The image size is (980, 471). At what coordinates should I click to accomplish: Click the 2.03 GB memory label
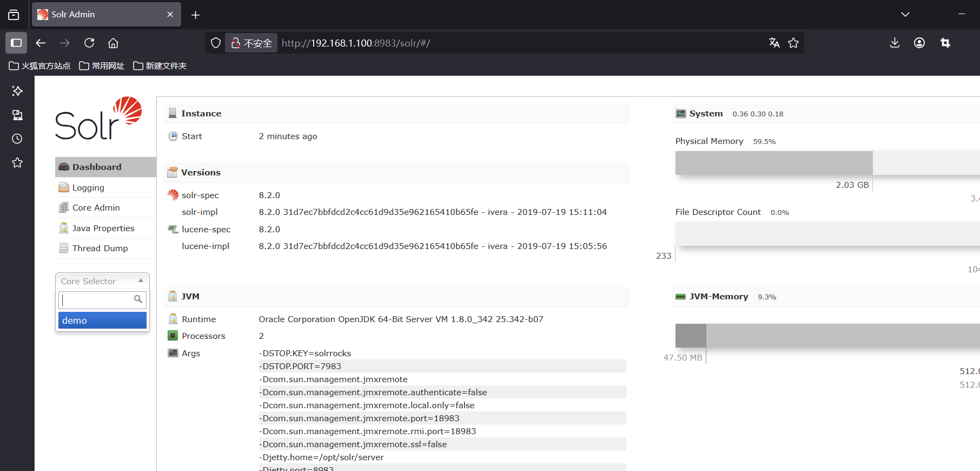(852, 185)
